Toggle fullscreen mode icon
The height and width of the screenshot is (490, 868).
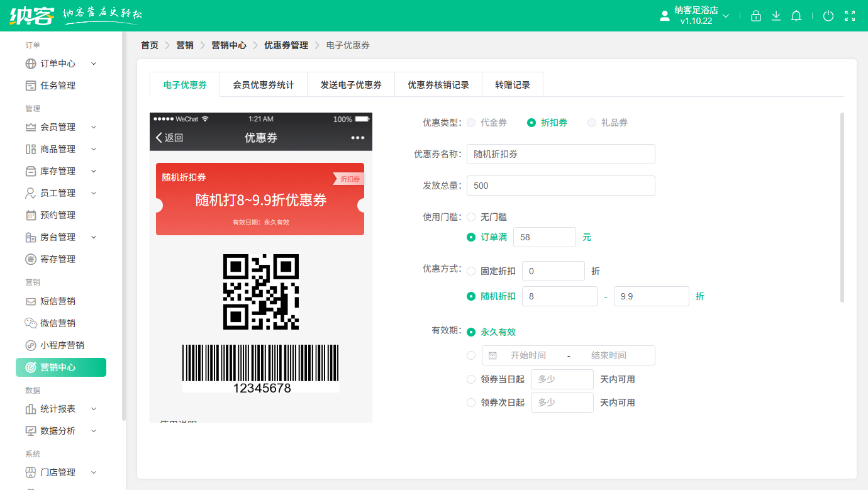850,16
